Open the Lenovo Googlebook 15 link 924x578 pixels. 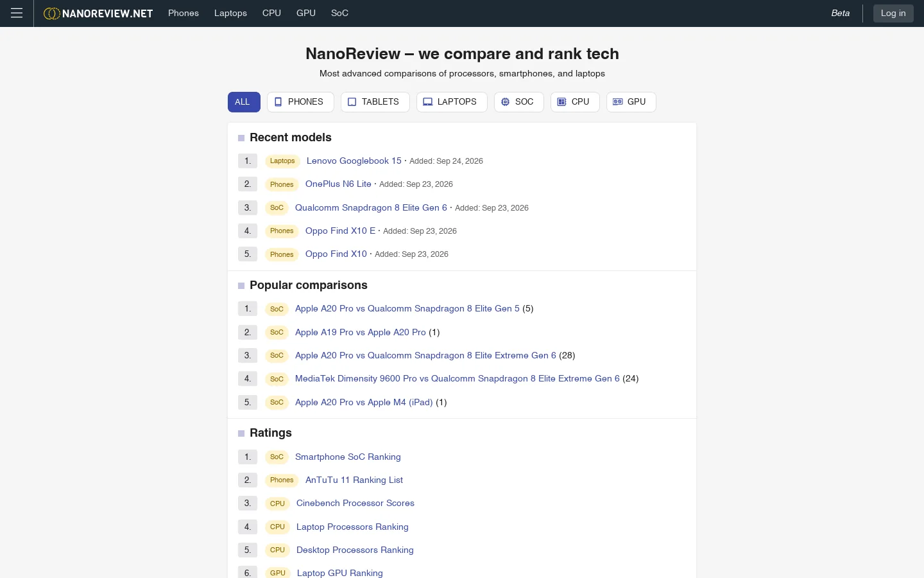pyautogui.click(x=354, y=161)
